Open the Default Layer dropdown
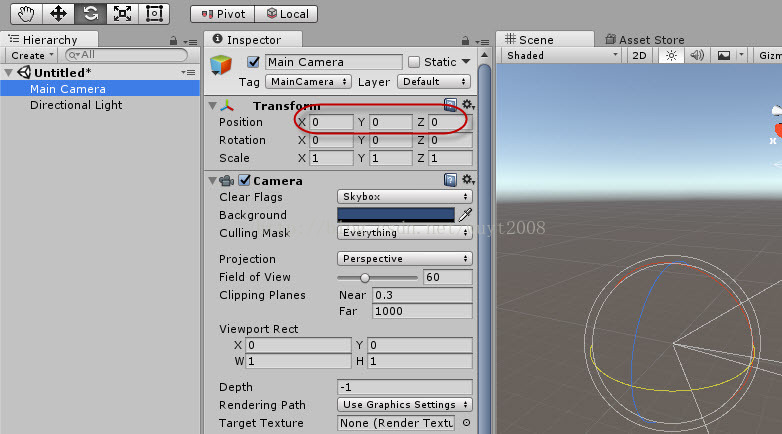 [x=434, y=81]
